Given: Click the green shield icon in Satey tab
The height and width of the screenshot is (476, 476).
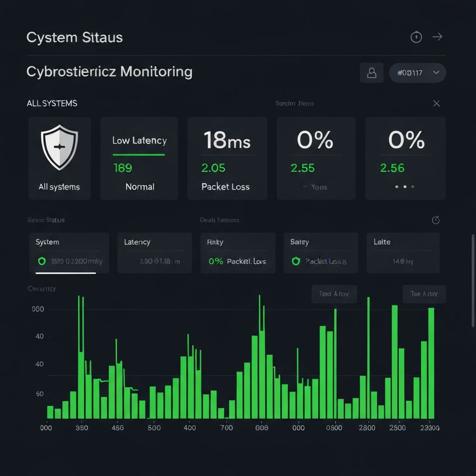Looking at the screenshot, I should 296,261.
